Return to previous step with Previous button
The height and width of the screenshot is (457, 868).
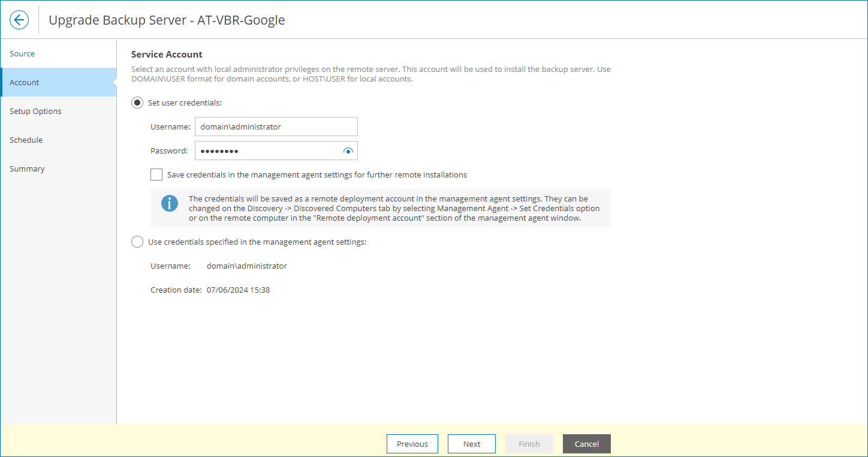click(x=412, y=444)
